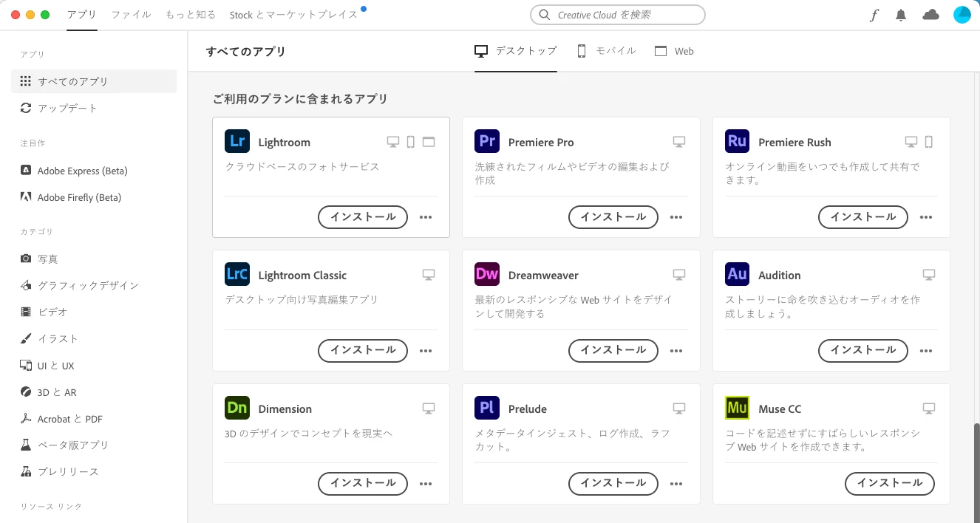Select すべてのアプリ in the sidebar
Image resolution: width=980 pixels, height=523 pixels.
pos(94,81)
